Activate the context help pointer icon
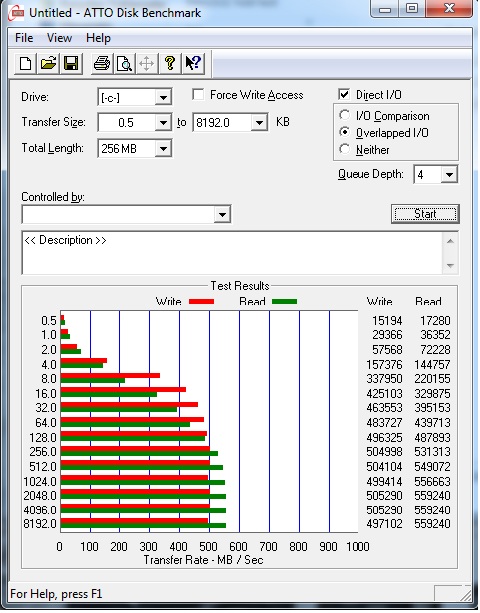Image resolution: width=480 pixels, height=613 pixels. tap(193, 63)
